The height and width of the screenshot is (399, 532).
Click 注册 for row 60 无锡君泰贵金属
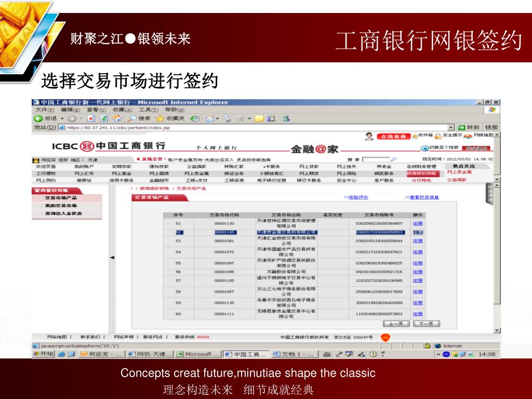(418, 314)
